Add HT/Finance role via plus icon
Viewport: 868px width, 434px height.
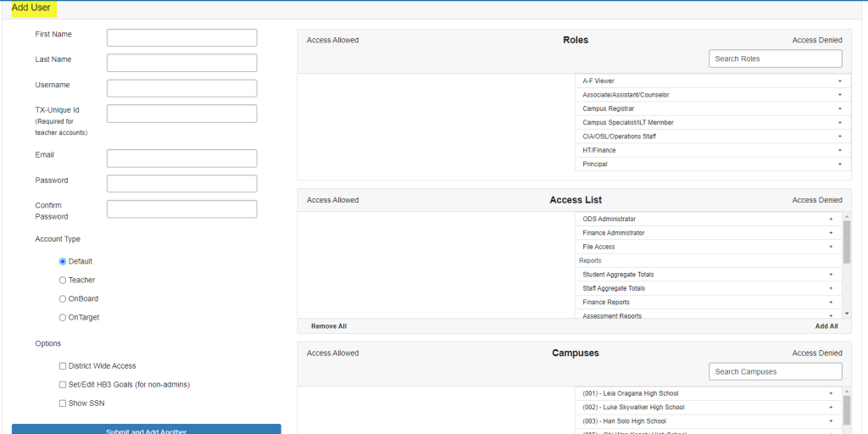(x=840, y=150)
